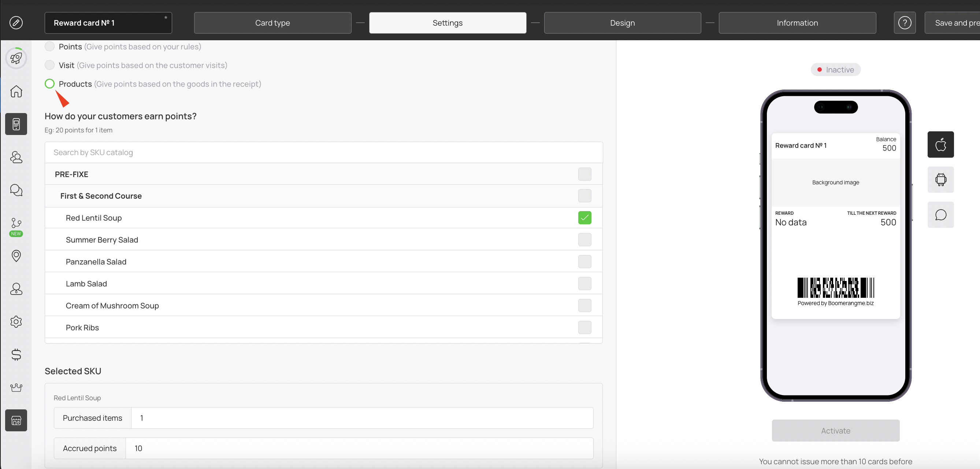Screen dimensions: 980x469
Task: Collapse the PRE-FIXE category row
Action: 71,174
